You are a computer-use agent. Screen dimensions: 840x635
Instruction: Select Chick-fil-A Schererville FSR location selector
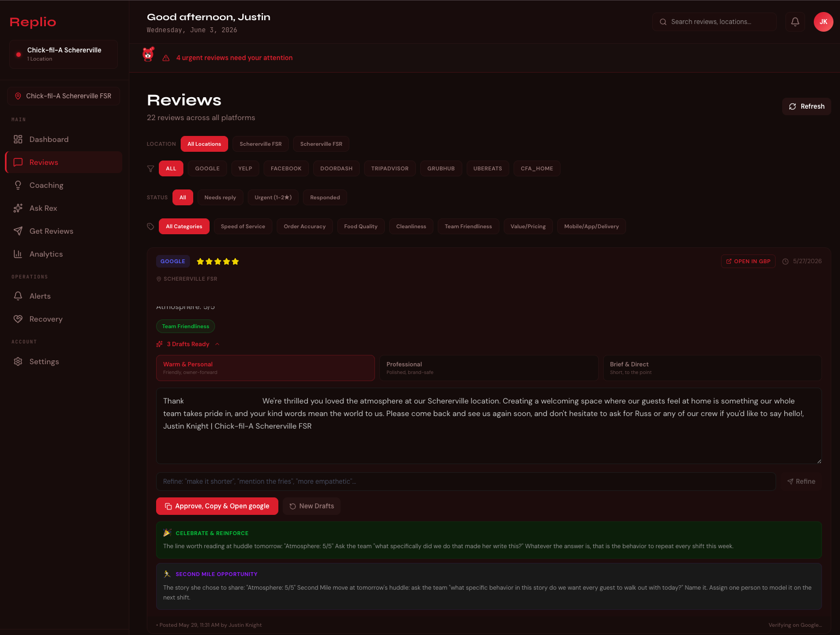pos(63,96)
